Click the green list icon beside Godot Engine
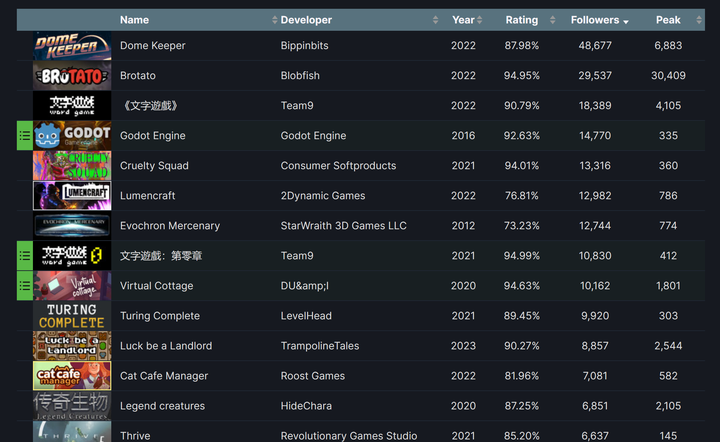 point(25,136)
